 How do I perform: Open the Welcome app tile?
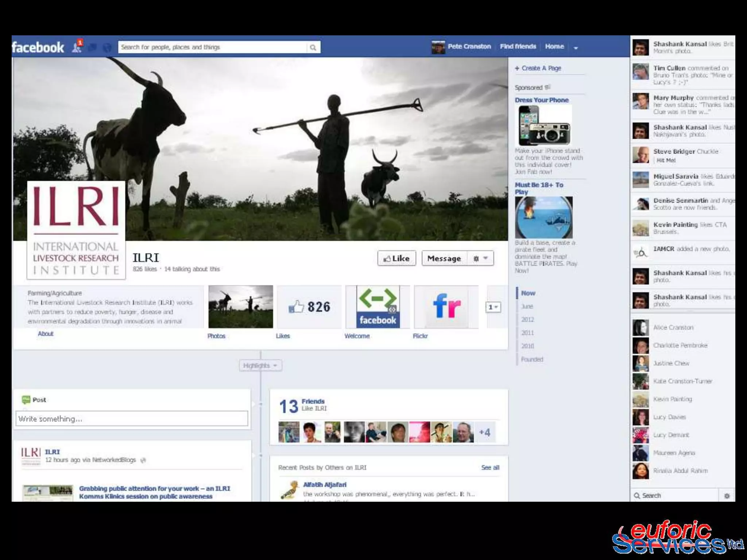pos(378,307)
